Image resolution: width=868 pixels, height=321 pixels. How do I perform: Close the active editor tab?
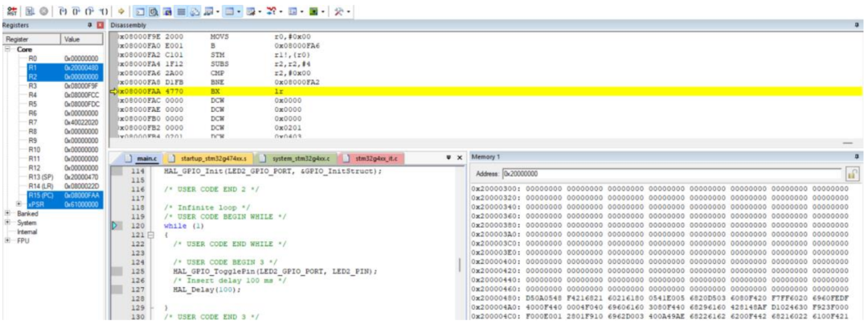459,158
